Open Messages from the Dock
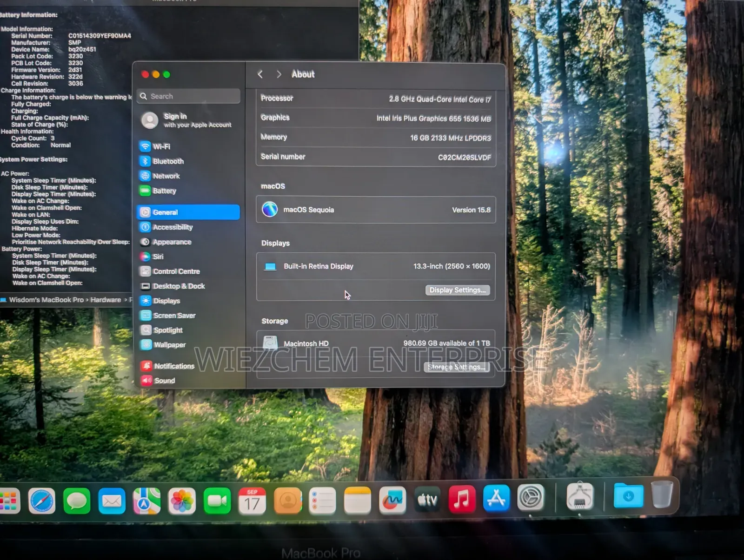This screenshot has height=560, width=744. 77,501
